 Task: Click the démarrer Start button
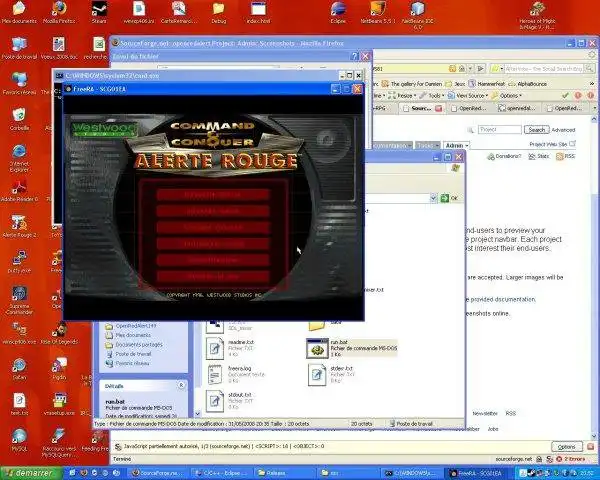pyautogui.click(x=31, y=473)
